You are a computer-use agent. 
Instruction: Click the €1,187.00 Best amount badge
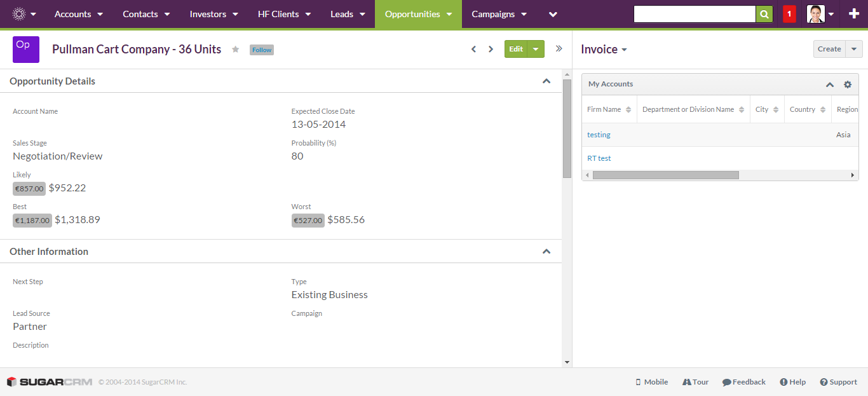32,220
